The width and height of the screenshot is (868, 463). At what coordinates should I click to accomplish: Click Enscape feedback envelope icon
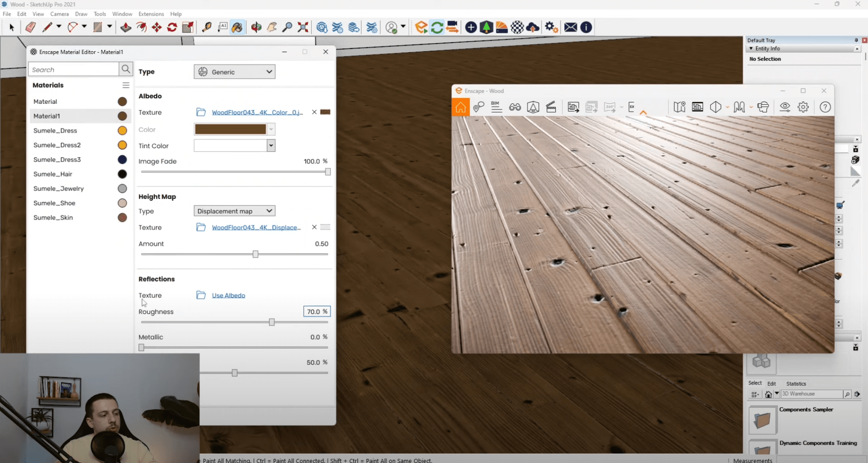click(571, 27)
